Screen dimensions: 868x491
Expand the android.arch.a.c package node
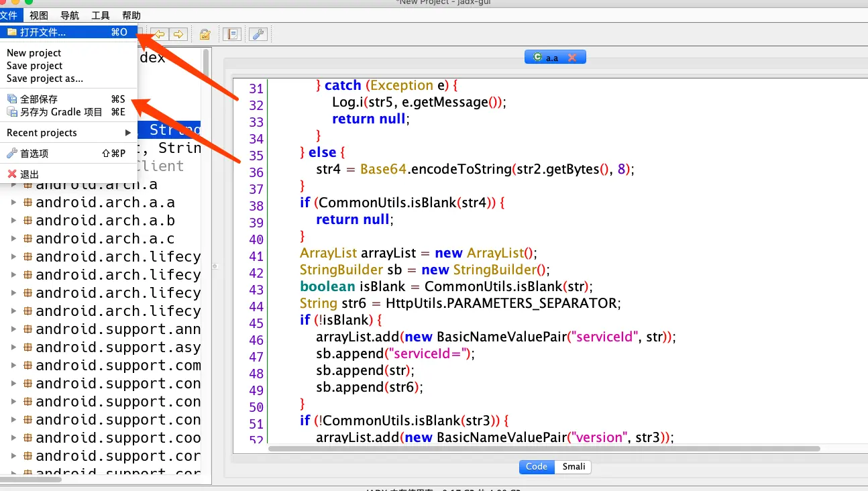(13, 239)
